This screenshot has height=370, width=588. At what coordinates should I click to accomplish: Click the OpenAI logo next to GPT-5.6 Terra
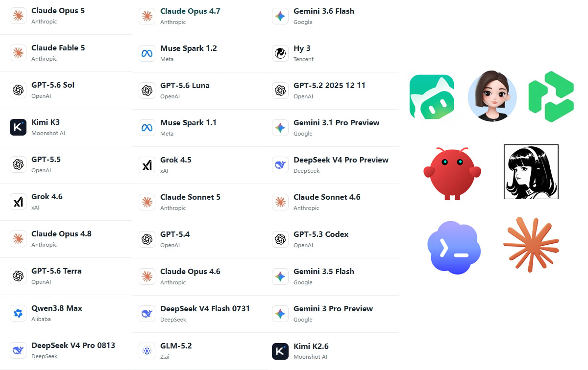click(18, 276)
